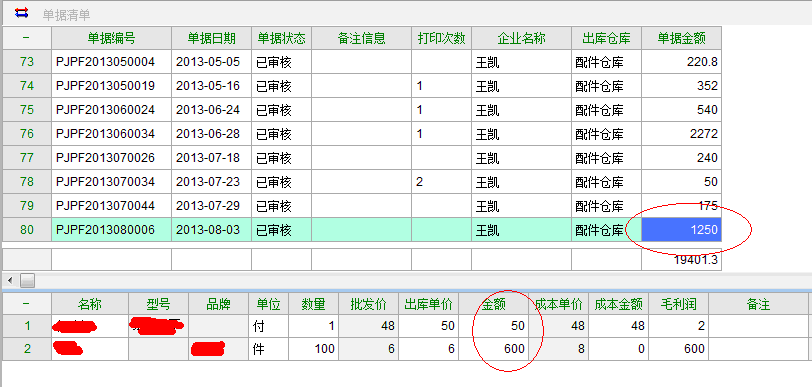Image resolution: width=812 pixels, height=387 pixels.
Task: Sort by the 单据日期 column header
Action: (x=211, y=38)
